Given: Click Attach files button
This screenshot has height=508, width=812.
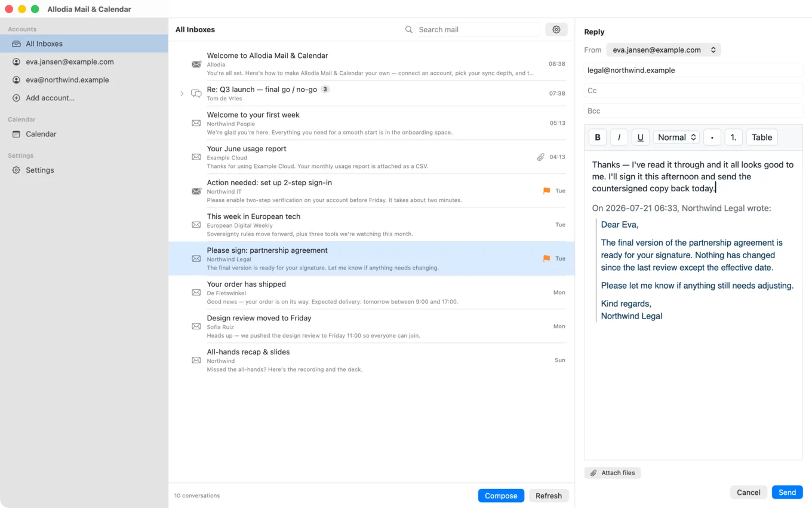Looking at the screenshot, I should pos(613,473).
